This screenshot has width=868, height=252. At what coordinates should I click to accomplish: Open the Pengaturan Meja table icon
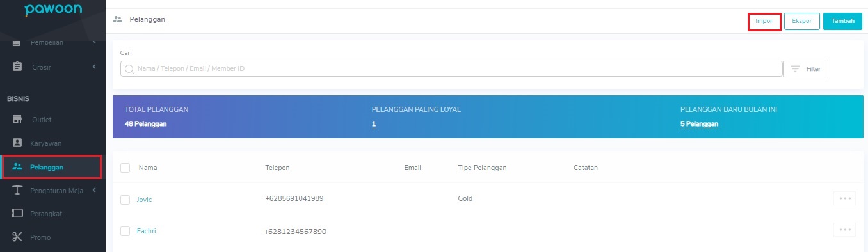click(x=17, y=191)
